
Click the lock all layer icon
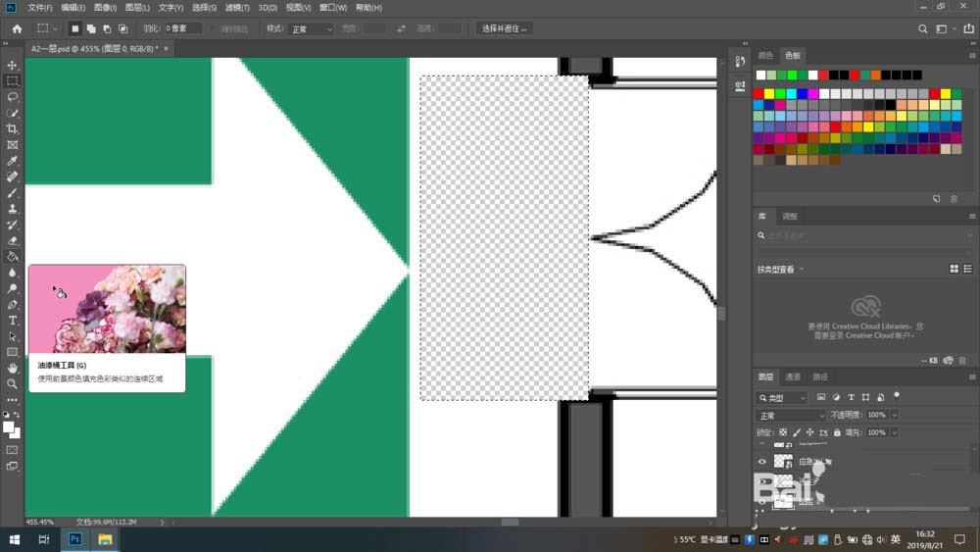839,432
